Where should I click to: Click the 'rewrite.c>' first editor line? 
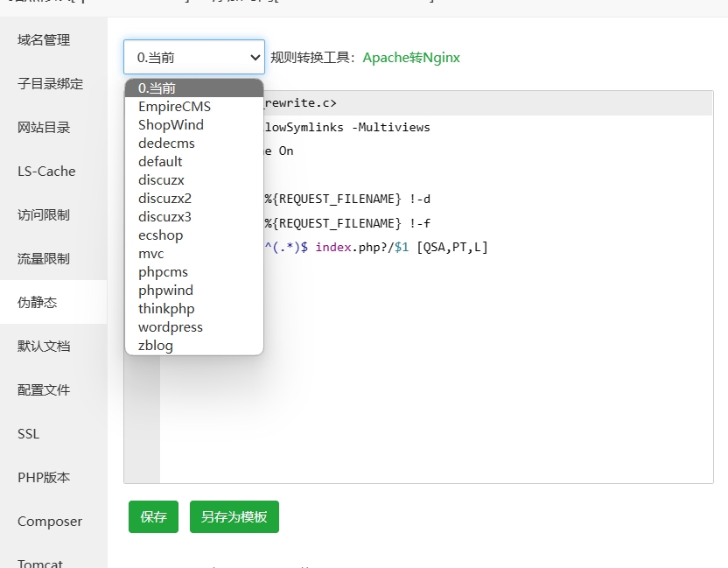click(301, 103)
